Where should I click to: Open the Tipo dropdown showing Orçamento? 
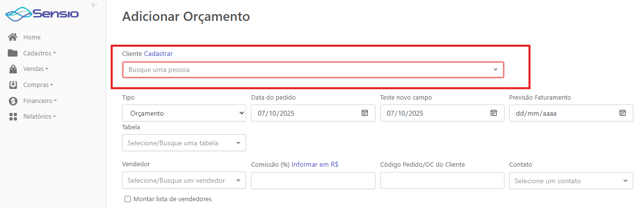(184, 113)
